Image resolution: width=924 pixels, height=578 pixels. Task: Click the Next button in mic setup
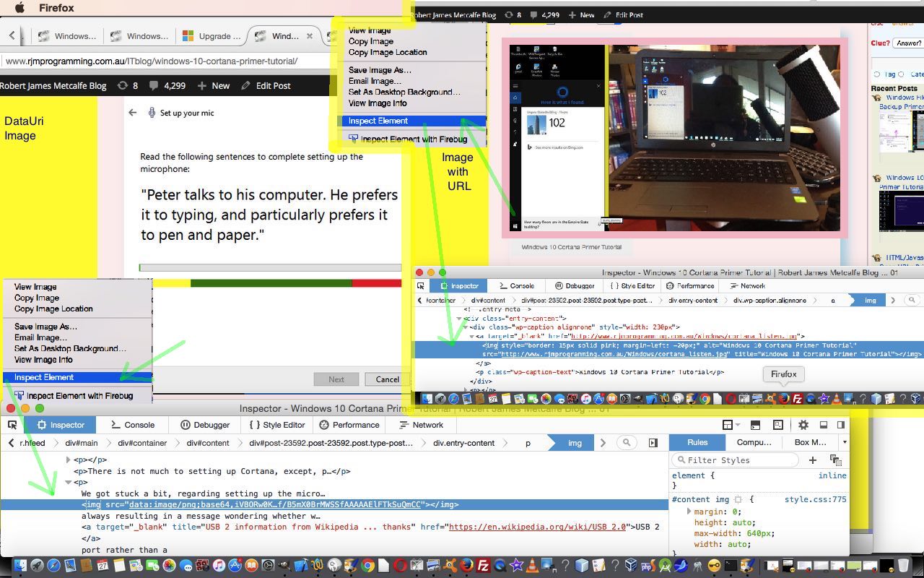point(336,379)
